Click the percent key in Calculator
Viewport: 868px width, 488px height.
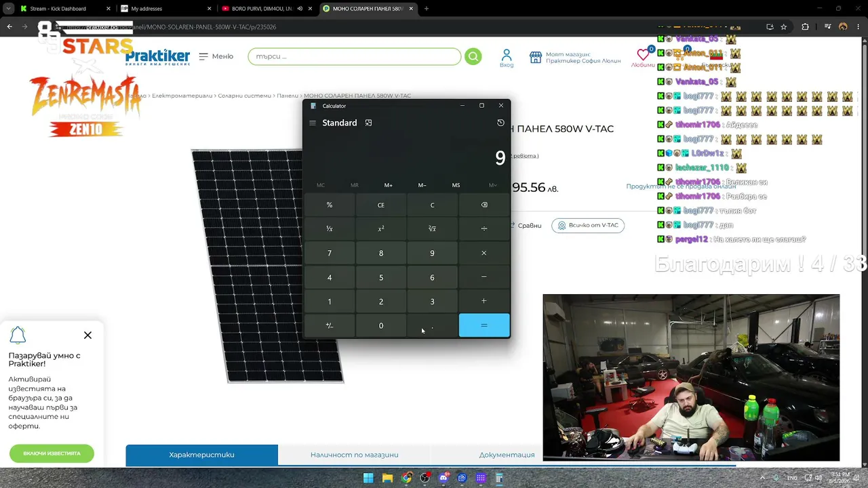click(x=330, y=205)
